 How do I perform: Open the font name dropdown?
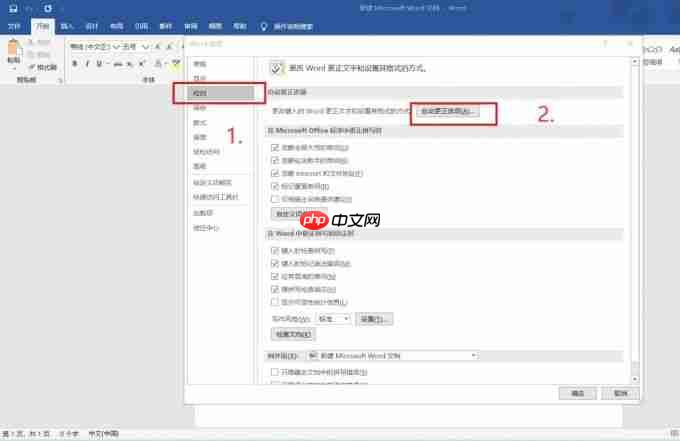point(116,46)
